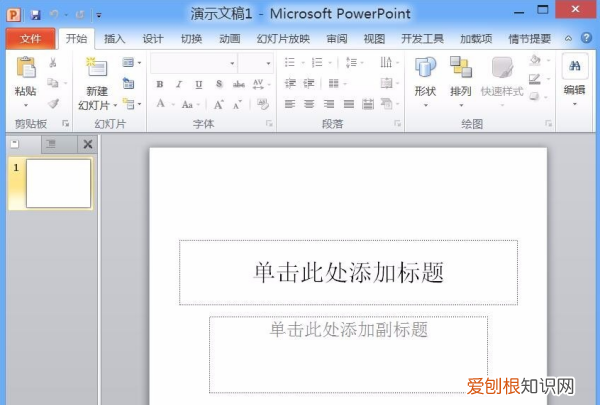The width and height of the screenshot is (600, 405).
Task: Click the Paste clipboard icon
Action: (x=26, y=67)
